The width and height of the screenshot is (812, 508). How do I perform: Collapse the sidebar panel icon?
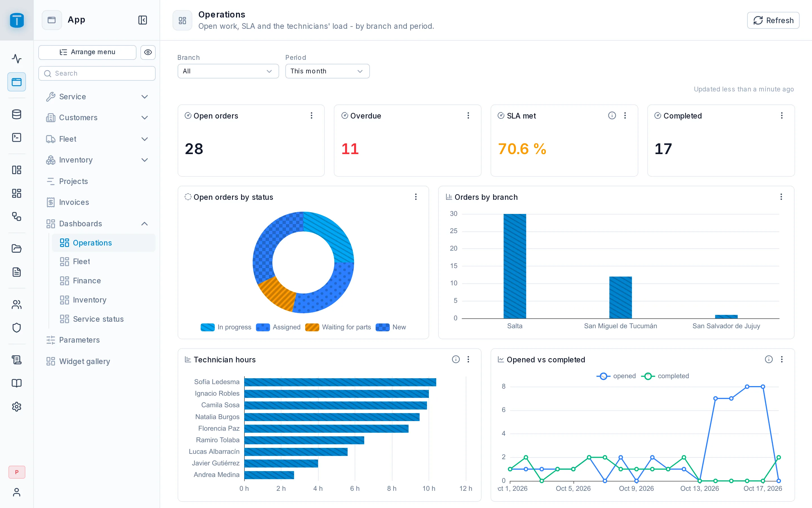click(x=143, y=20)
